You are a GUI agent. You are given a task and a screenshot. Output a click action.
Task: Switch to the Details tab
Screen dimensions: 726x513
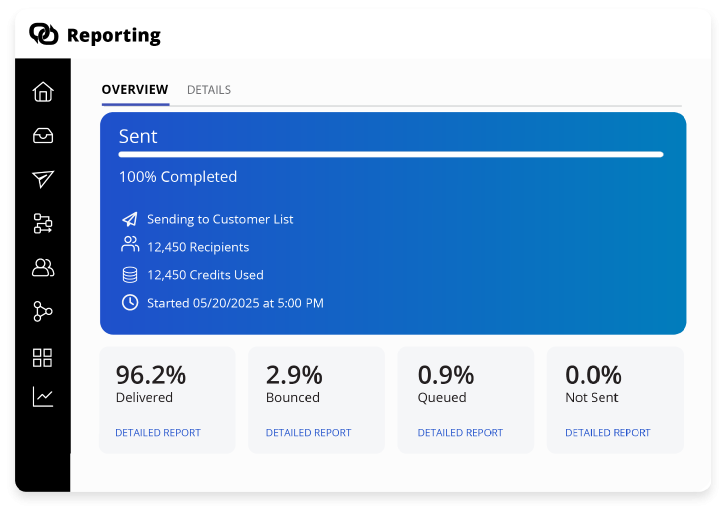(209, 90)
